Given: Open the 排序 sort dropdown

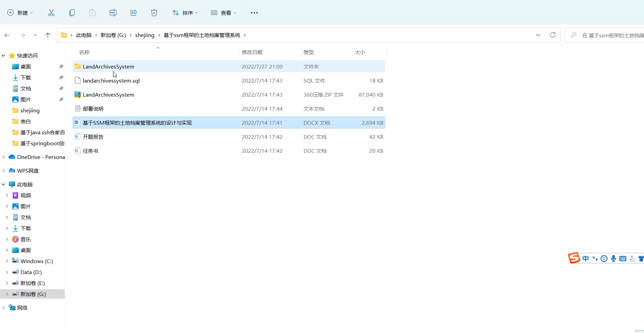Looking at the screenshot, I should 185,13.
